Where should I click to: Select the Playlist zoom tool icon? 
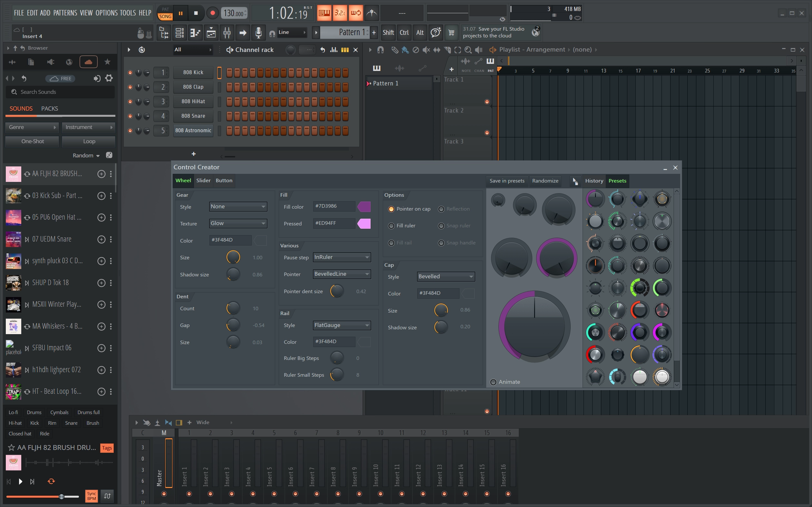[468, 50]
